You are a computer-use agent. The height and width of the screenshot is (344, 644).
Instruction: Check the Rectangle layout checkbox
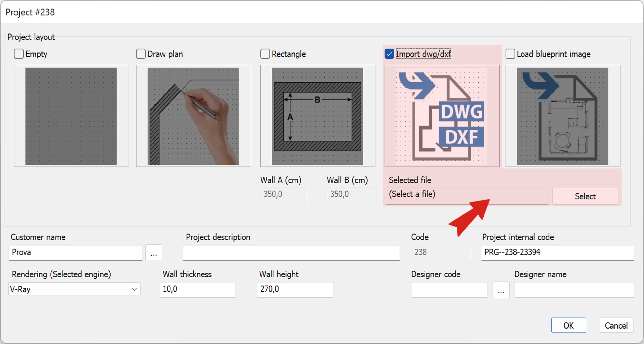click(x=265, y=54)
